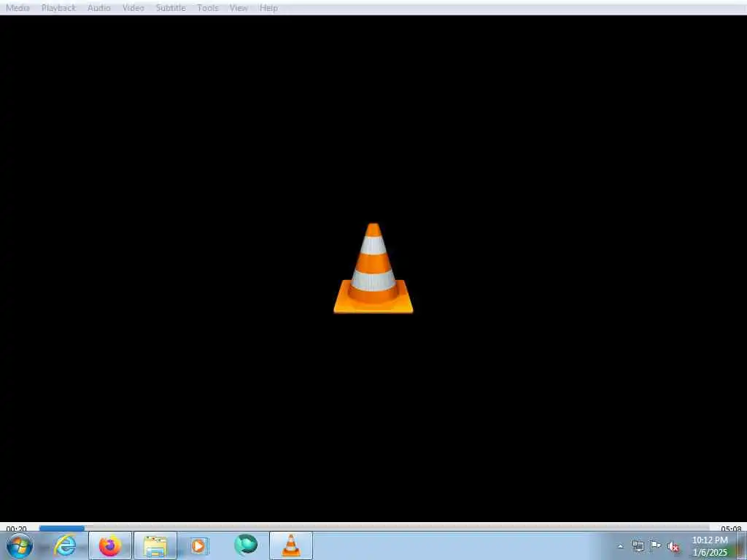
Task: Click the Show desktop strip at taskbar end
Action: point(742,545)
